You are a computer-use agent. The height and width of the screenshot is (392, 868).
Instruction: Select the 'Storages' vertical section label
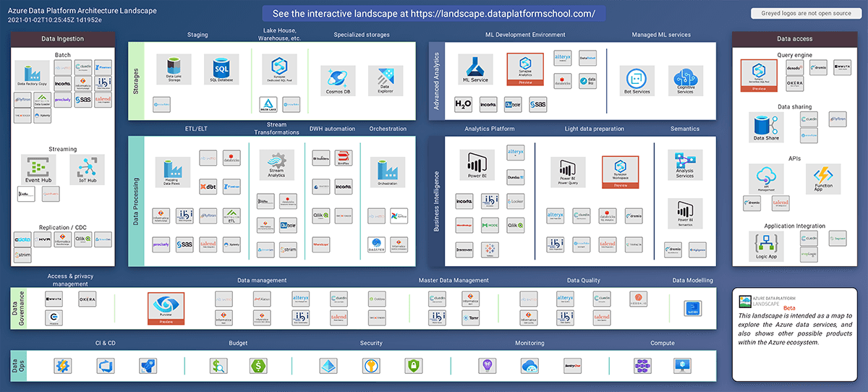tap(136, 81)
